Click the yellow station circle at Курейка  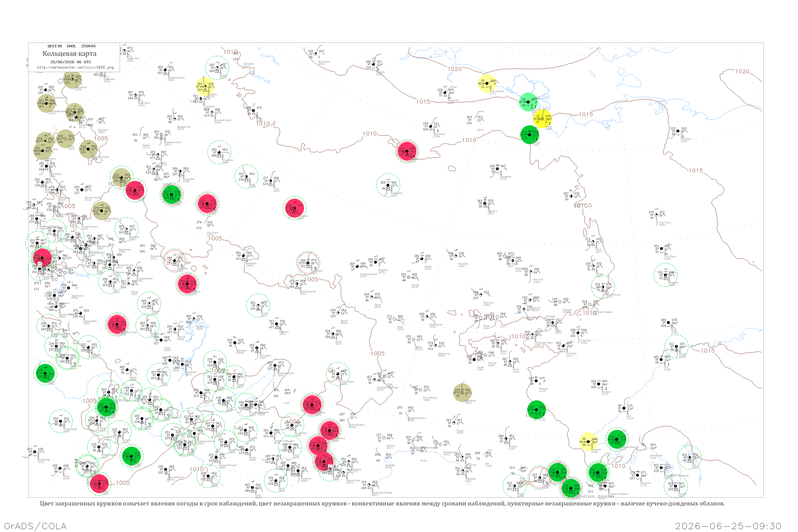pyautogui.click(x=205, y=87)
